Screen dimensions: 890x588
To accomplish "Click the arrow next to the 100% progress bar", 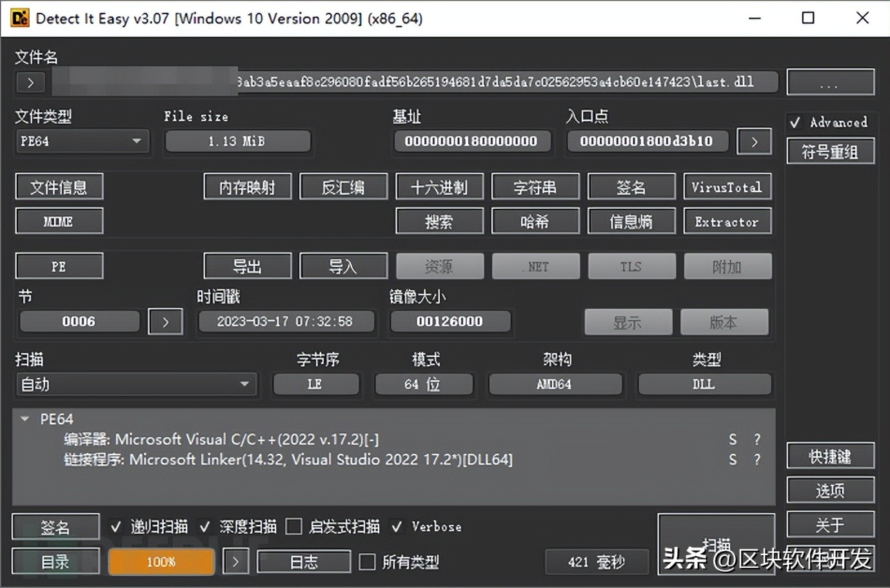I will pyautogui.click(x=235, y=562).
